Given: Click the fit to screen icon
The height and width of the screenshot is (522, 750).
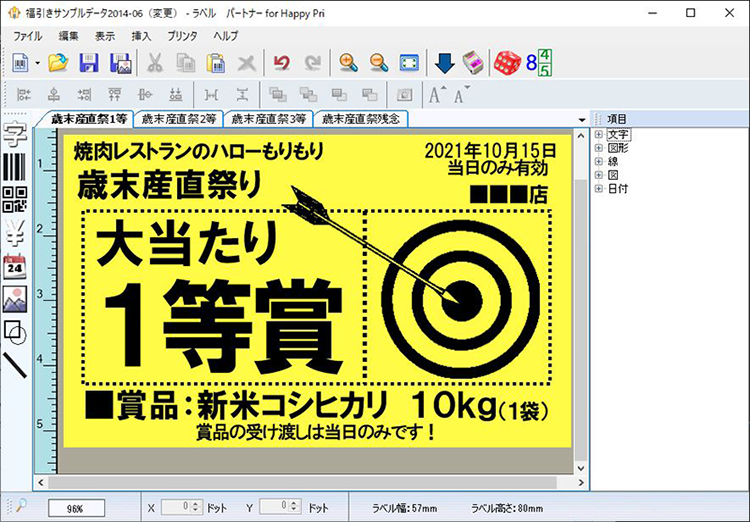Looking at the screenshot, I should coord(409,63).
